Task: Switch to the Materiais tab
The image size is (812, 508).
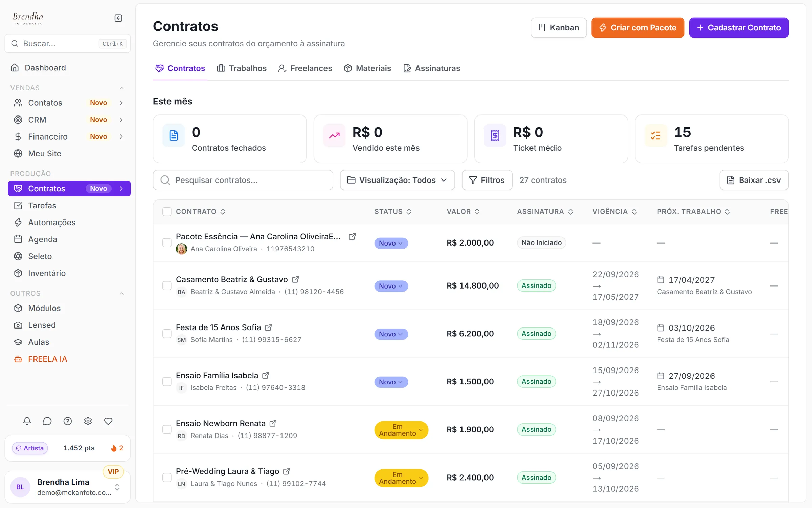Action: [367, 68]
